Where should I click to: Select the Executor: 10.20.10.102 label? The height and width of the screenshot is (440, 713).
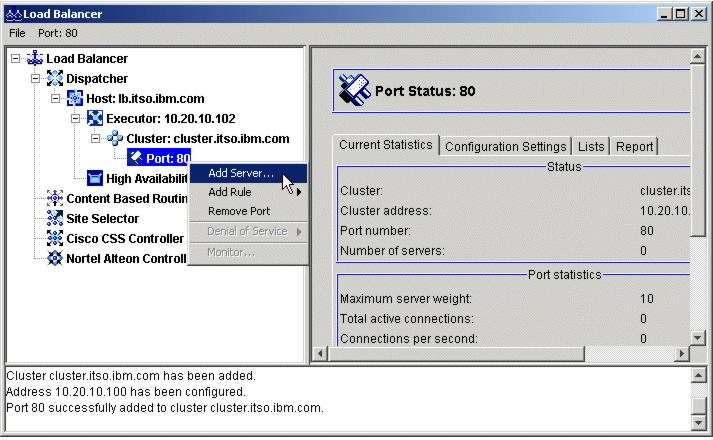(x=171, y=119)
